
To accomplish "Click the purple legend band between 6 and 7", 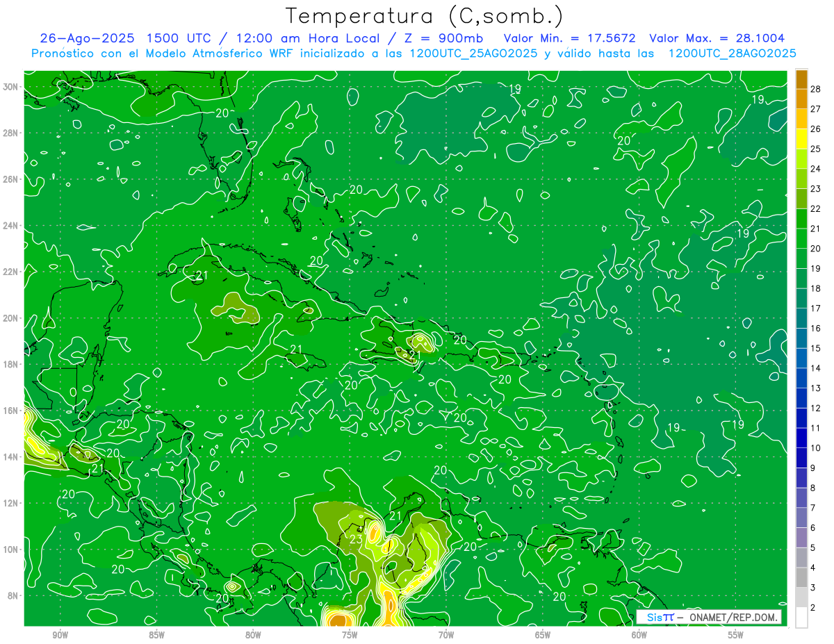I will (801, 518).
